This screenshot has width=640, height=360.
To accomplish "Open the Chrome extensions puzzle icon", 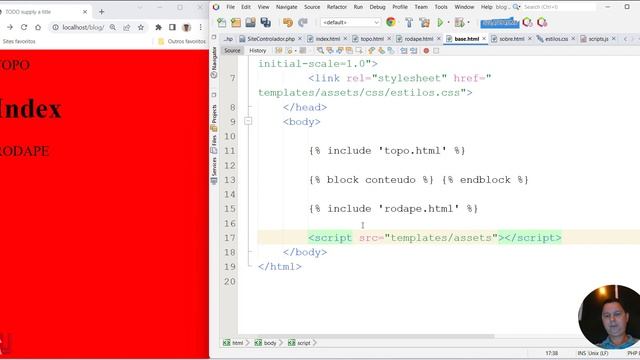I will [158, 27].
